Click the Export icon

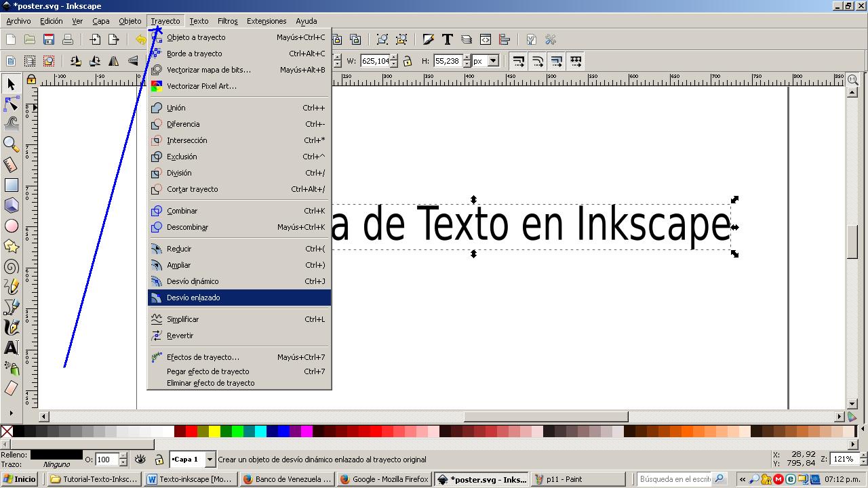coord(114,39)
